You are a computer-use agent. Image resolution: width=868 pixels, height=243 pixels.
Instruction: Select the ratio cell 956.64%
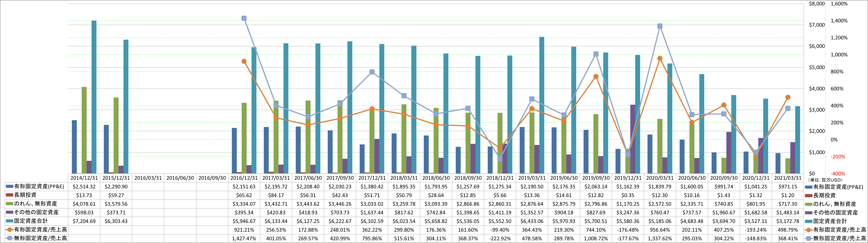pyautogui.click(x=660, y=230)
